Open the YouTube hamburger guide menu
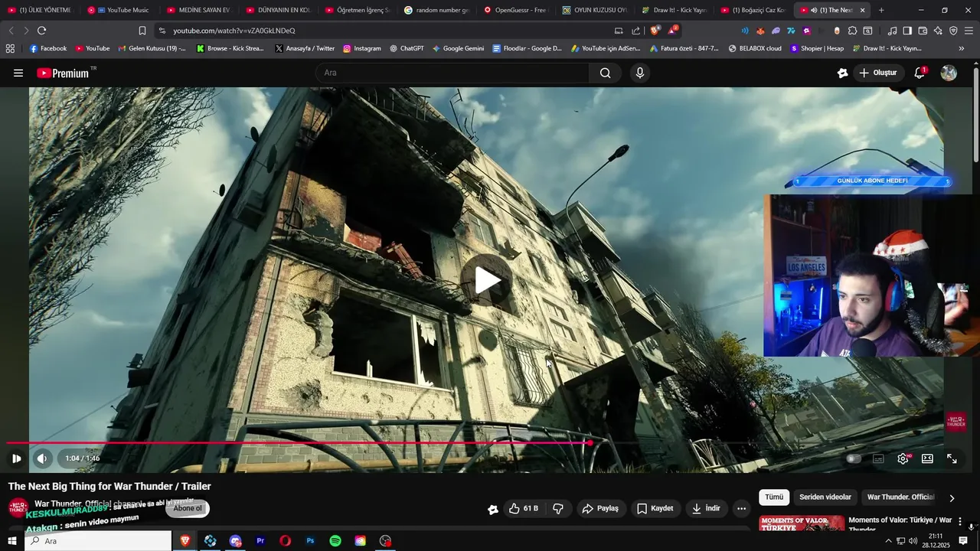The image size is (980, 551). [x=18, y=73]
